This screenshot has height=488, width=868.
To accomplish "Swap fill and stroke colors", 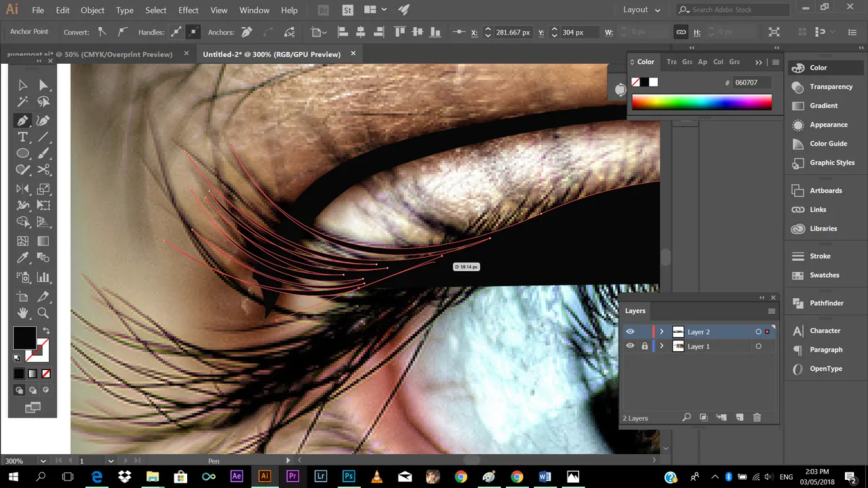I will point(46,331).
